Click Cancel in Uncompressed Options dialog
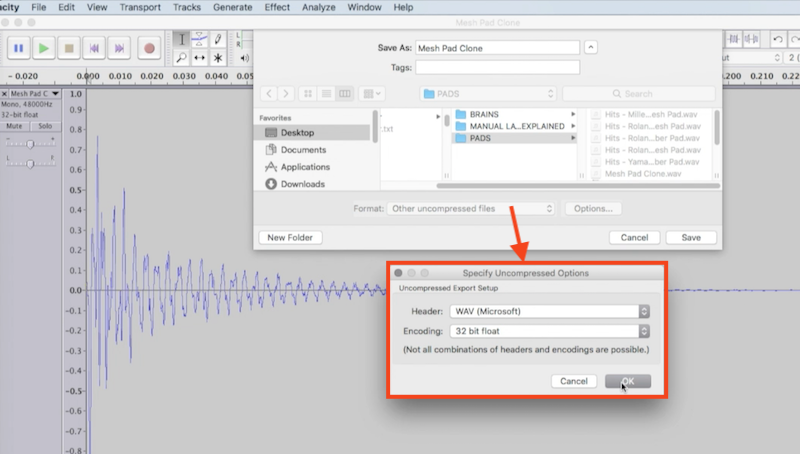Screen dimensions: 800x454 point(573,381)
